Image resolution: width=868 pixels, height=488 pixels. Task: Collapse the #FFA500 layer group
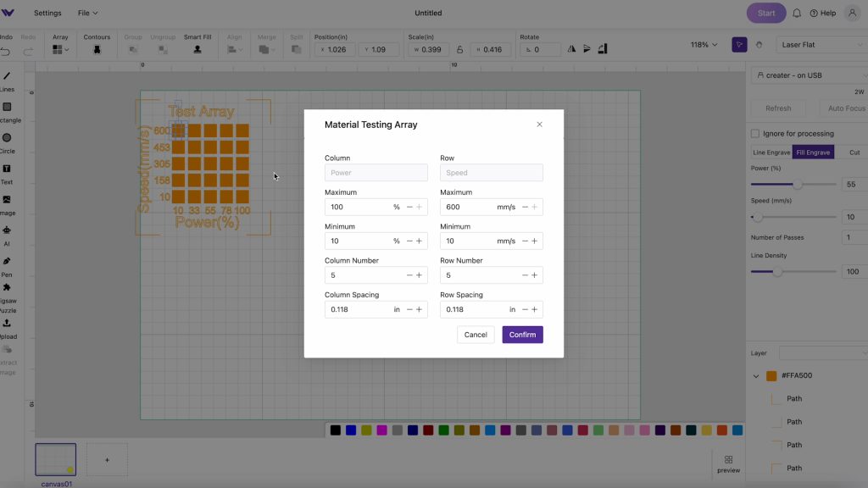[x=755, y=375]
